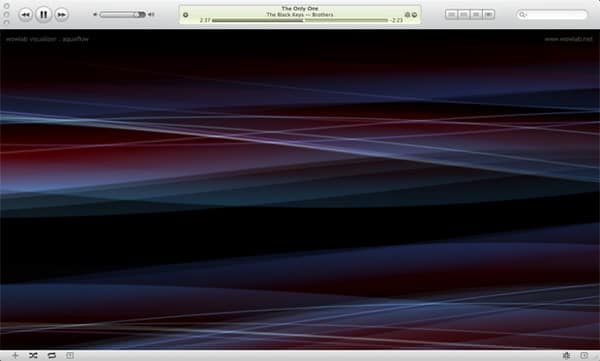The image size is (600, 361).
Task: Click the website URL overlay at top right
Action: [568, 39]
